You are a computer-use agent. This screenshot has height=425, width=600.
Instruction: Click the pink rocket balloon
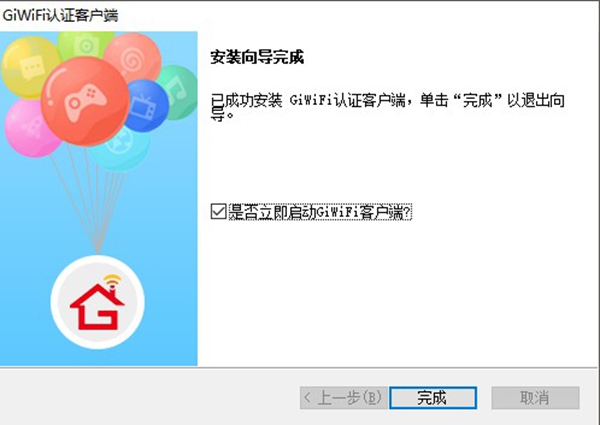click(31, 128)
